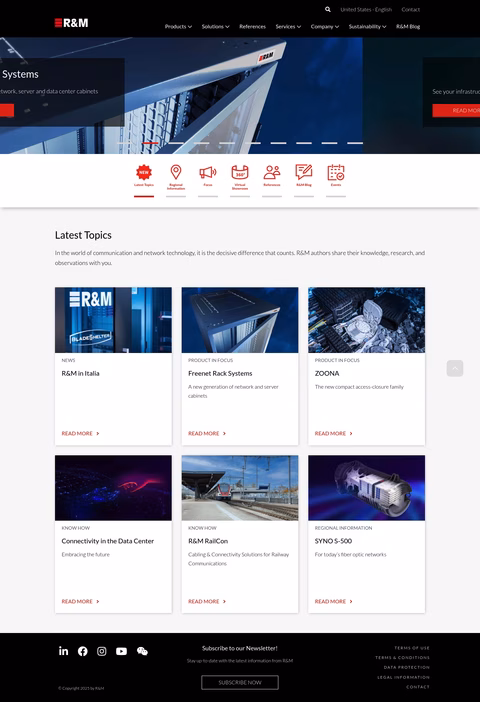Open United States - English language selector
Image resolution: width=480 pixels, height=702 pixels.
(366, 9)
